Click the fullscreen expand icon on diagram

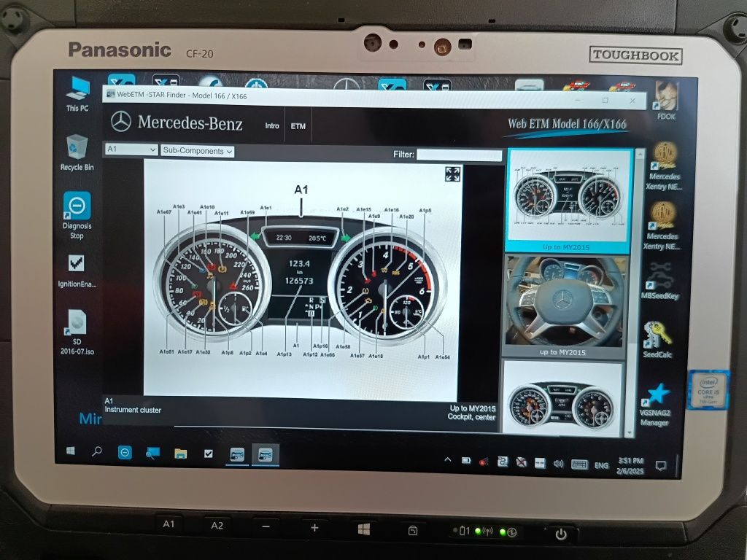point(452,174)
